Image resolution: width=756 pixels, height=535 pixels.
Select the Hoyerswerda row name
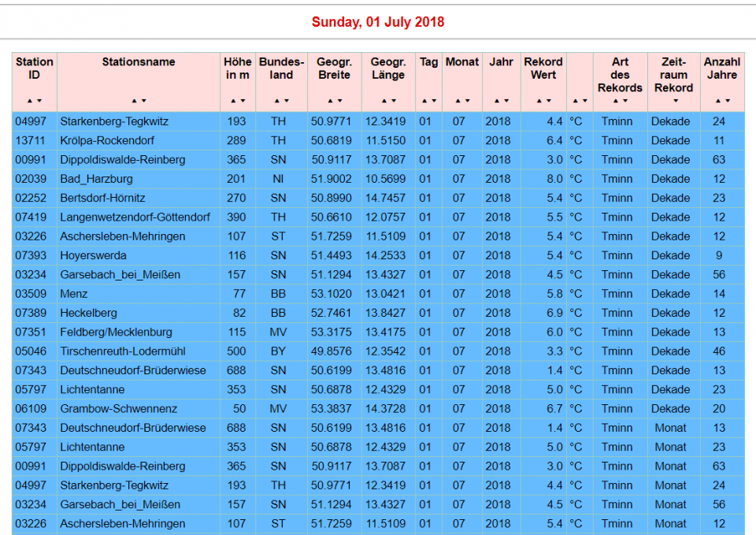click(93, 255)
